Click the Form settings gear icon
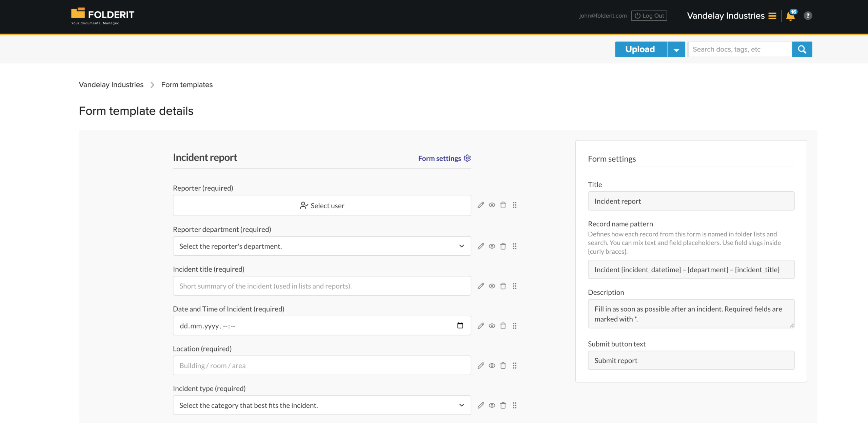868x423 pixels. (467, 158)
